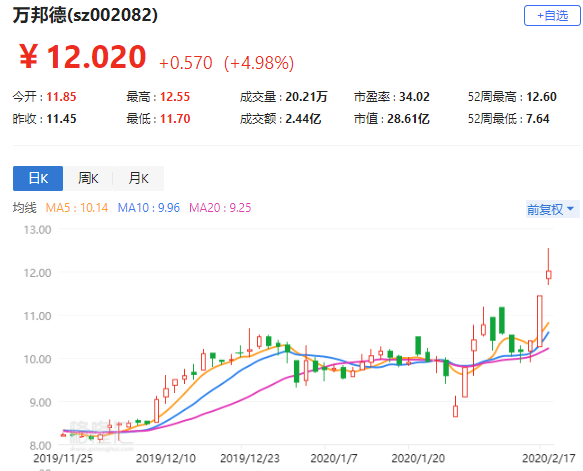Add stock via +自选 button
This screenshot has width=583, height=471.
pos(552,16)
